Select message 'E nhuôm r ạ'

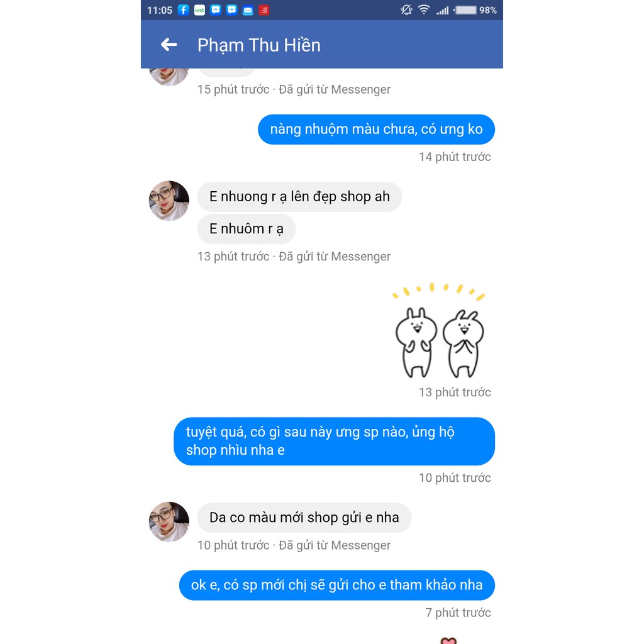coord(247,229)
